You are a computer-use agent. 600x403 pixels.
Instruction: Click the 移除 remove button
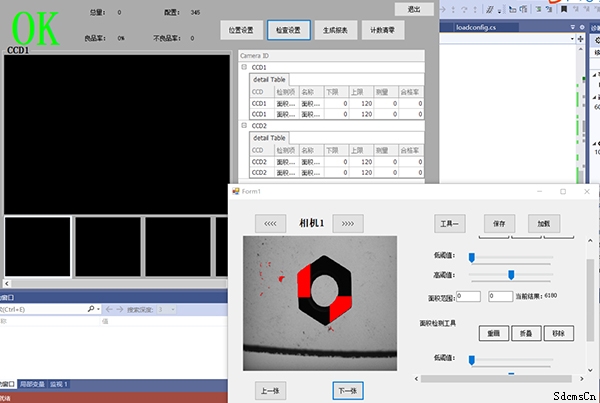tap(557, 332)
